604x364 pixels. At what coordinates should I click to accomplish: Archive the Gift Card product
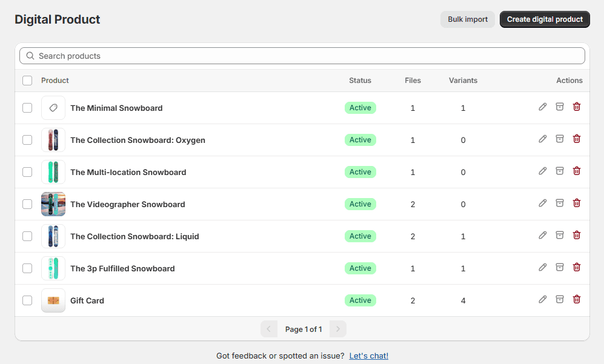(x=560, y=299)
